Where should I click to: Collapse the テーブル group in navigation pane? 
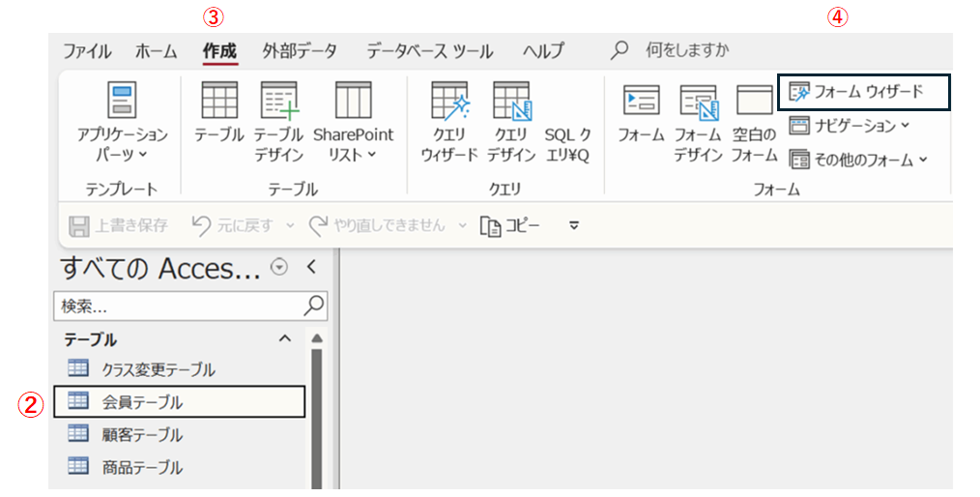pyautogui.click(x=284, y=338)
